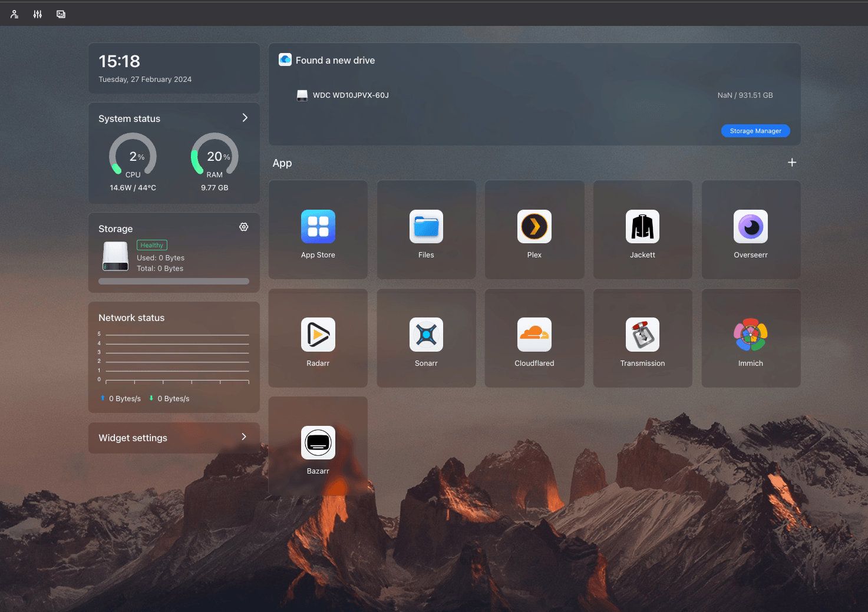The height and width of the screenshot is (612, 868).
Task: Select the WDC WD10JPVX-60J drive entry
Action: [x=350, y=95]
